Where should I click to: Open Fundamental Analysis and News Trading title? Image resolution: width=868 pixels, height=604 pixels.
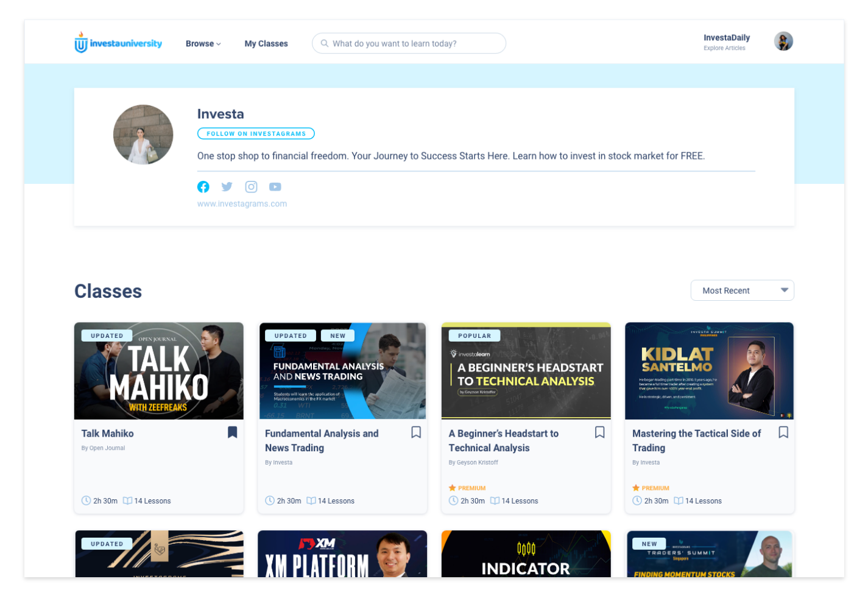[322, 441]
